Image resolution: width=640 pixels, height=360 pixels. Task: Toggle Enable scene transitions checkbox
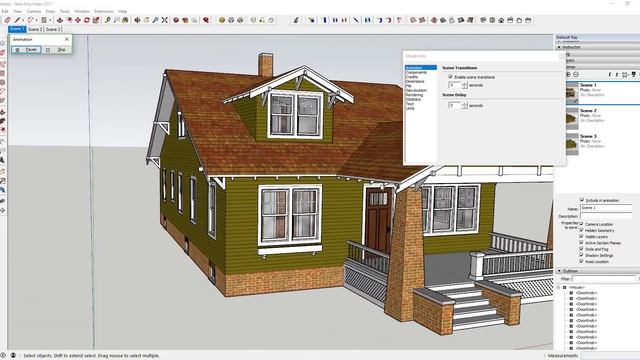451,77
